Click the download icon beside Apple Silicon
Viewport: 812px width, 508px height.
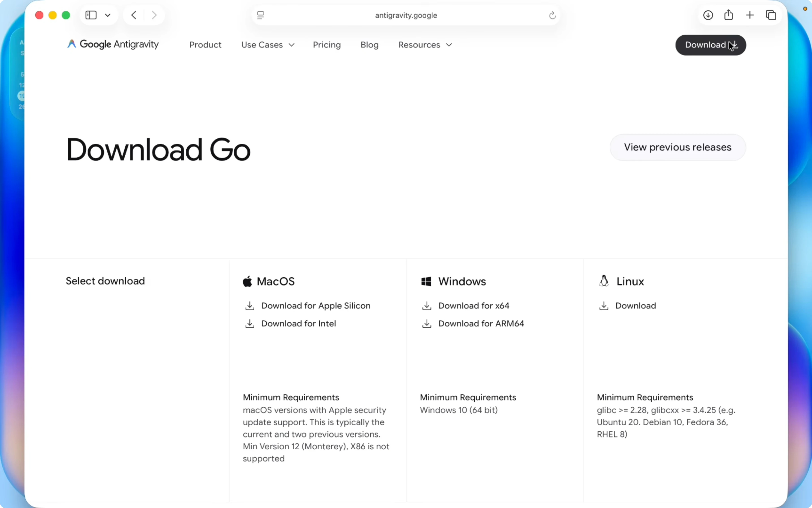tap(250, 306)
